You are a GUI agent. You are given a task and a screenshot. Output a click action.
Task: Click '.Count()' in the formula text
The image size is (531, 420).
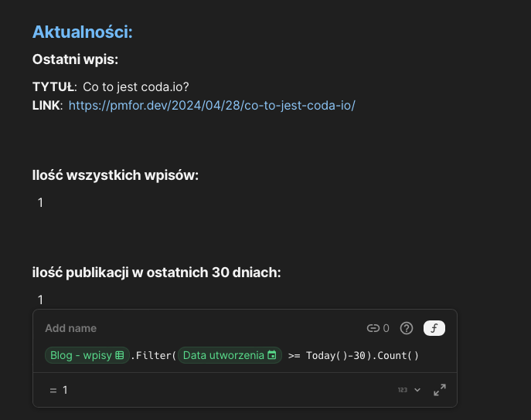[x=397, y=355]
